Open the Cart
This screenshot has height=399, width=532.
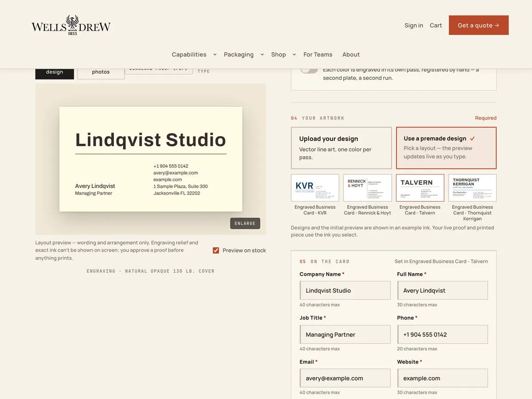(x=436, y=25)
